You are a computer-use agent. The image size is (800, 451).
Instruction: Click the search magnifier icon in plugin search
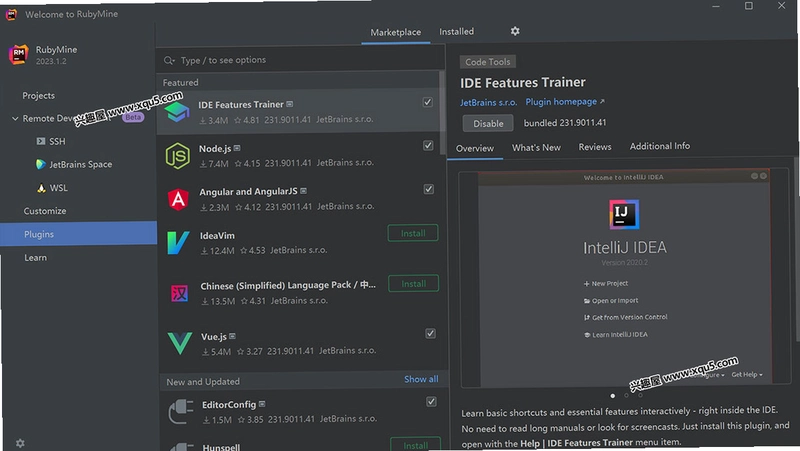pos(169,61)
